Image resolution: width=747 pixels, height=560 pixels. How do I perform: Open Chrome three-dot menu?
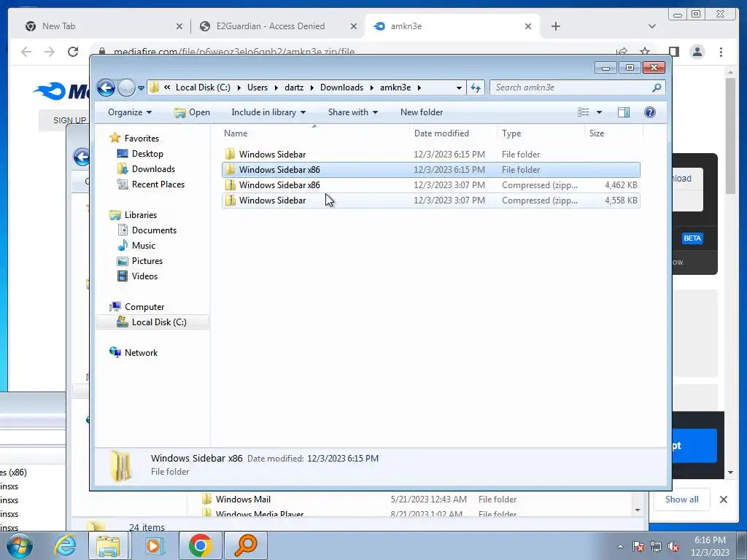pos(721,52)
